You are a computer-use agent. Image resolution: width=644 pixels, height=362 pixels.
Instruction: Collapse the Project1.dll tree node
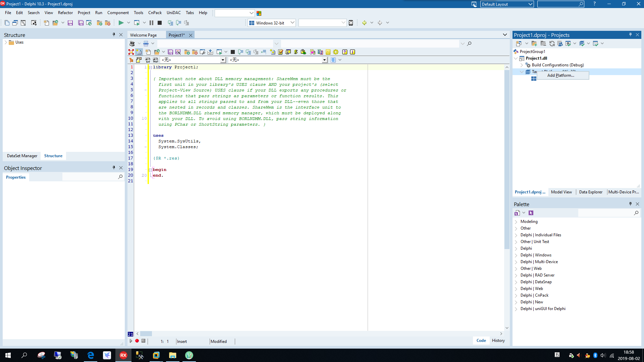[x=516, y=58]
